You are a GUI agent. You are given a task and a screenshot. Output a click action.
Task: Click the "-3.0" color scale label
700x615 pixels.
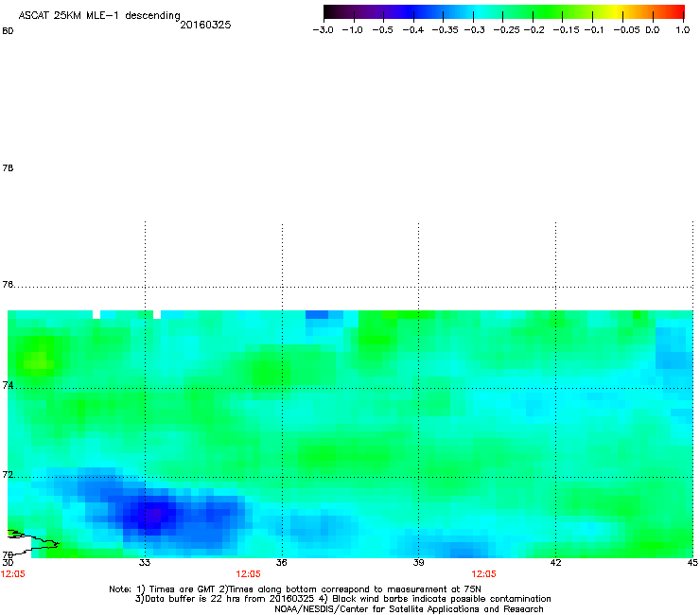[x=323, y=30]
